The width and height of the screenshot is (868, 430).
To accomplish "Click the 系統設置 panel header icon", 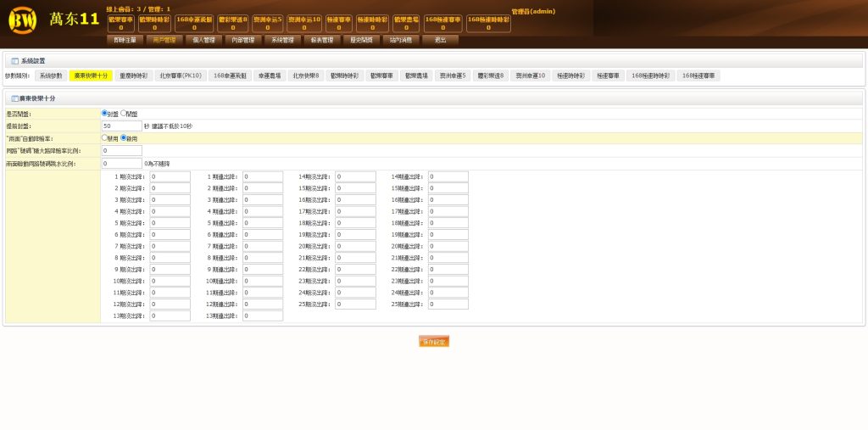I will tap(15, 61).
